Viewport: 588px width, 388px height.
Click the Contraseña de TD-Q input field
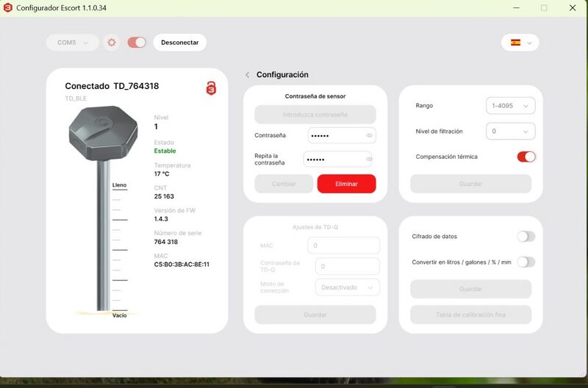pyautogui.click(x=347, y=267)
